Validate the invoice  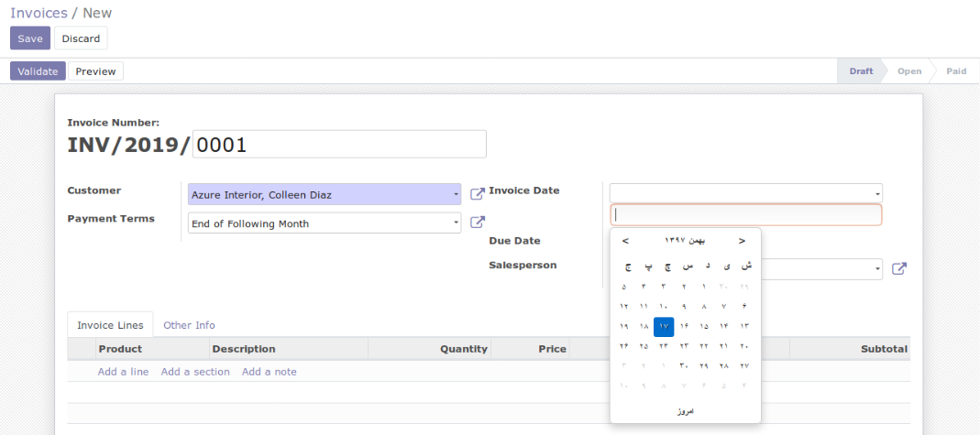point(38,71)
